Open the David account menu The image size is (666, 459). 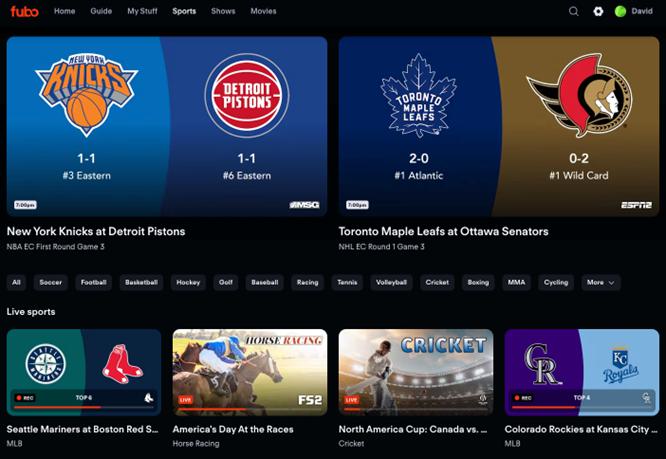click(x=642, y=11)
